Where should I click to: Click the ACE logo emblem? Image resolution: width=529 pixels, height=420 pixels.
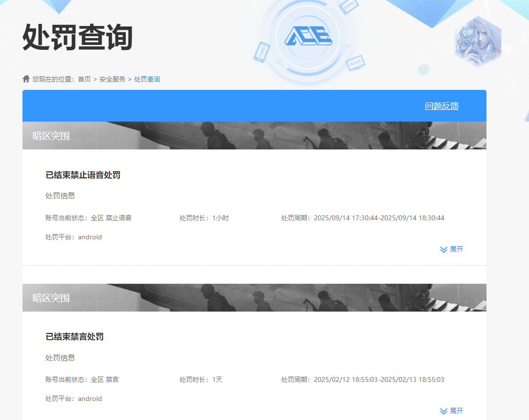click(308, 36)
